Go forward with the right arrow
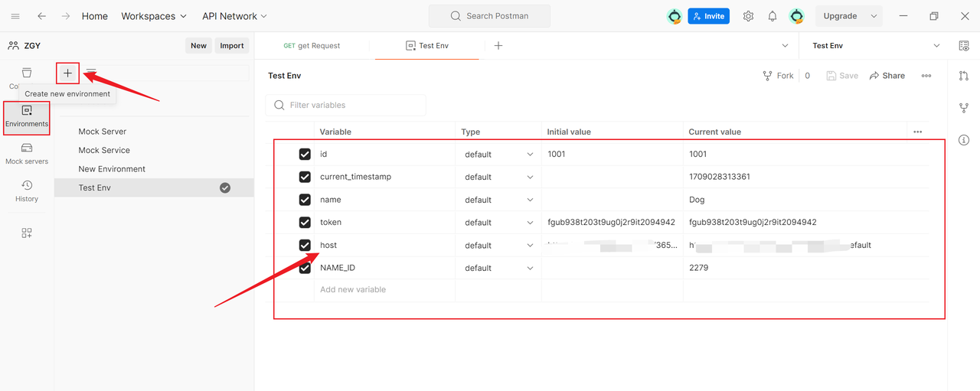The width and height of the screenshot is (980, 391). click(66, 16)
